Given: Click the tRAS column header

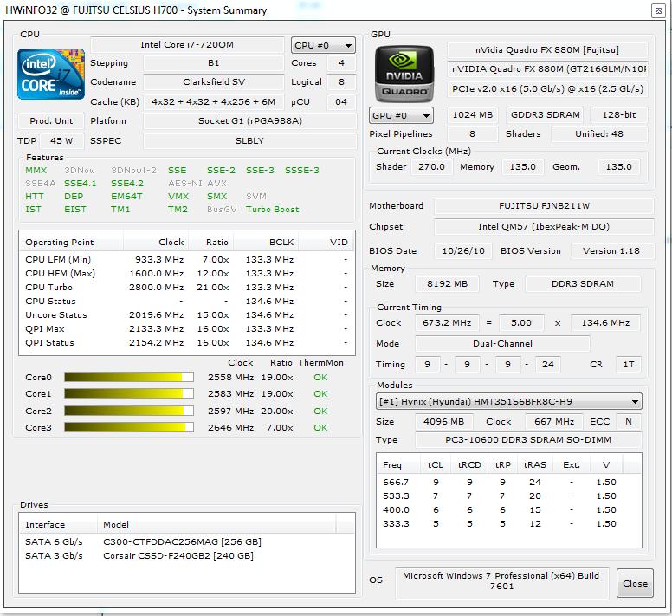Looking at the screenshot, I should pyautogui.click(x=535, y=465).
